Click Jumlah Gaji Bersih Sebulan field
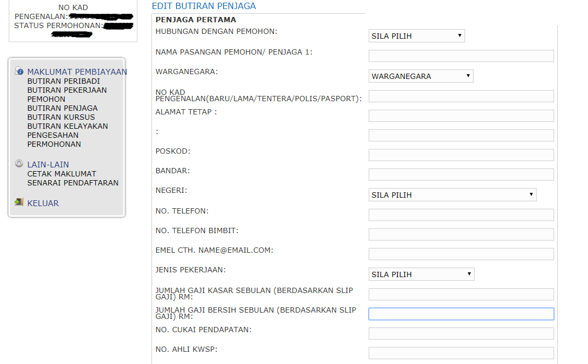This screenshot has height=364, width=588. 461,314
